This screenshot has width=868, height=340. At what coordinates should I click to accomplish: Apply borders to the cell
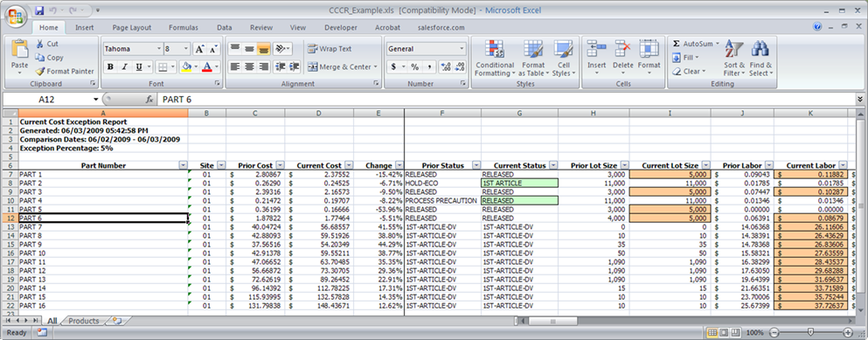pos(163,67)
